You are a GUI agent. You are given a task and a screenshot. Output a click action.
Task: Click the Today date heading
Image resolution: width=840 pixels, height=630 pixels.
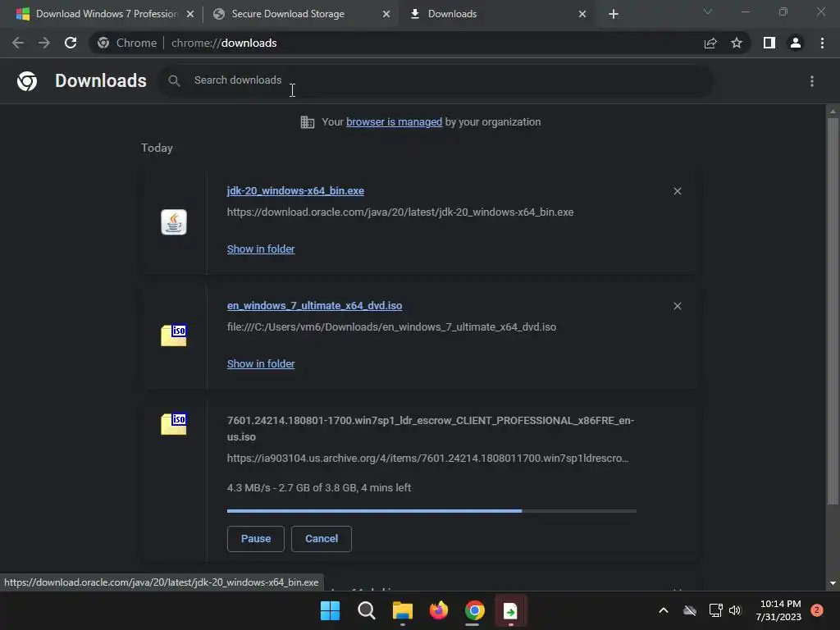[157, 148]
